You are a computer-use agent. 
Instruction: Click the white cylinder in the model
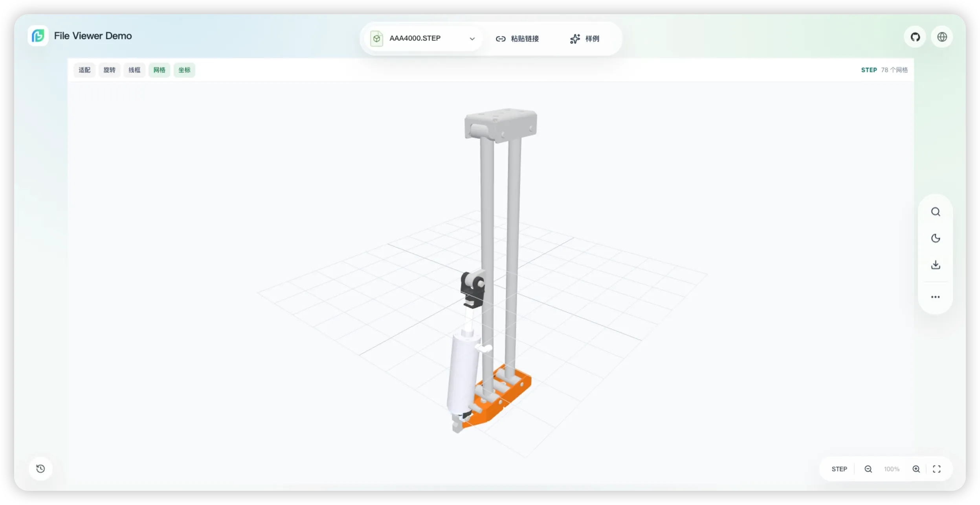coord(463,374)
